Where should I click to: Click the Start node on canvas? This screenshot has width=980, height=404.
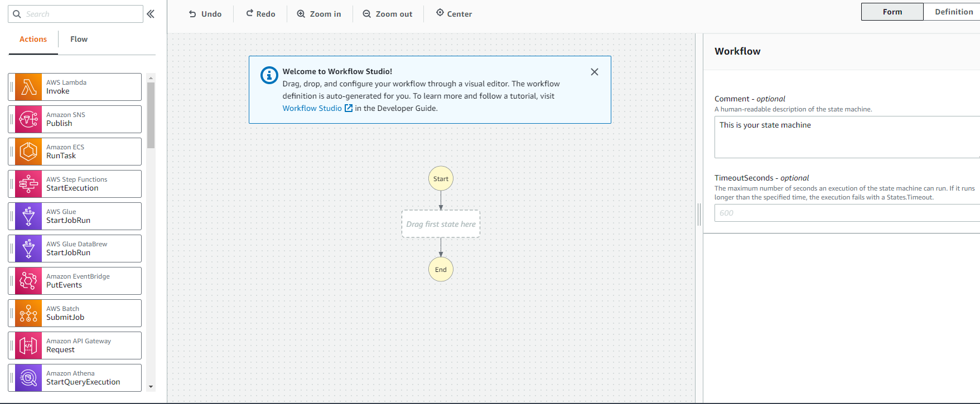click(x=441, y=179)
